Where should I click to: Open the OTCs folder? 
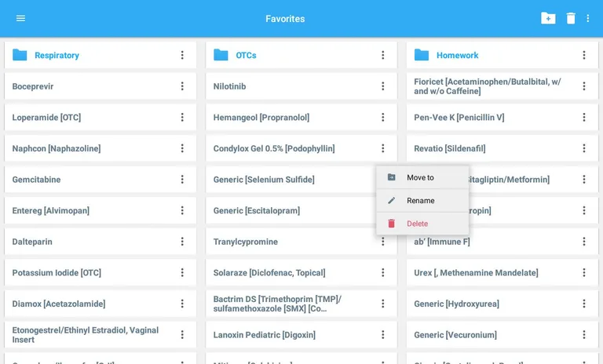(x=301, y=55)
